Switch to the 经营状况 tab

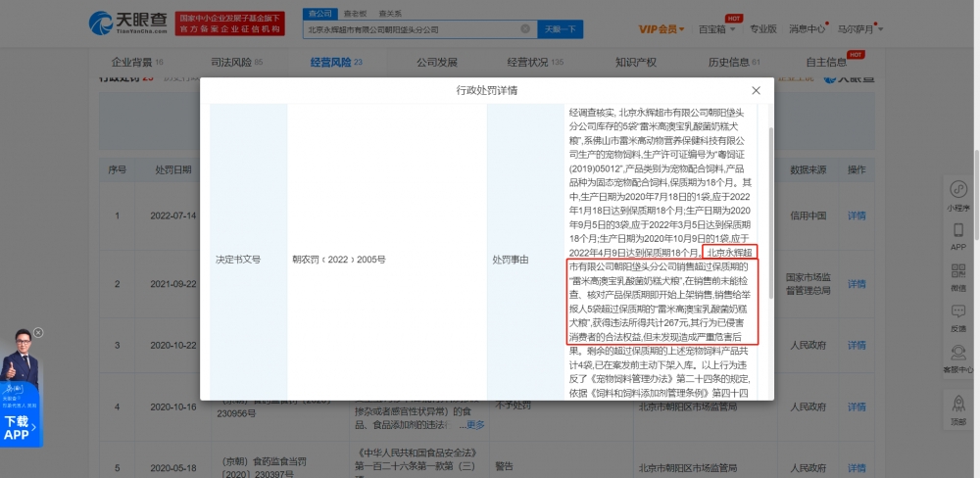pyautogui.click(x=535, y=62)
